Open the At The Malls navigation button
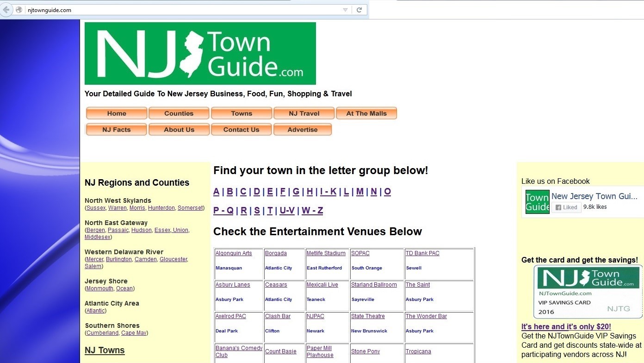644x363 pixels. (x=366, y=113)
